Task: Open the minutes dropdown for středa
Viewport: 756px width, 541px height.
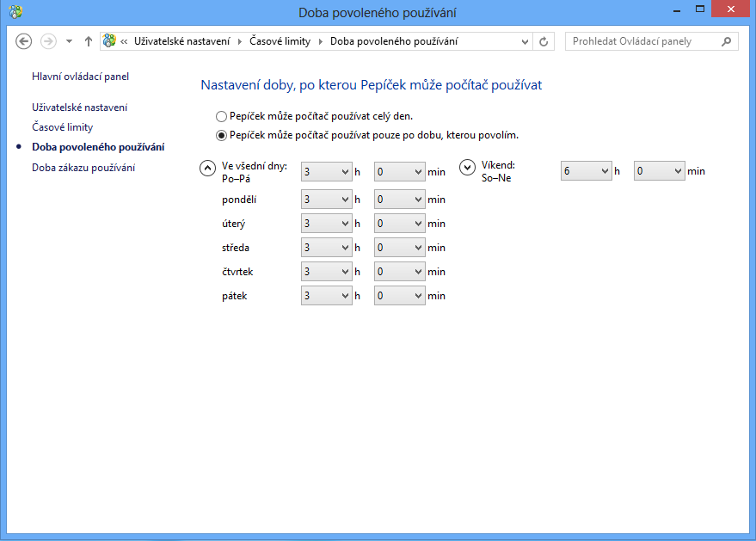Action: (400, 248)
